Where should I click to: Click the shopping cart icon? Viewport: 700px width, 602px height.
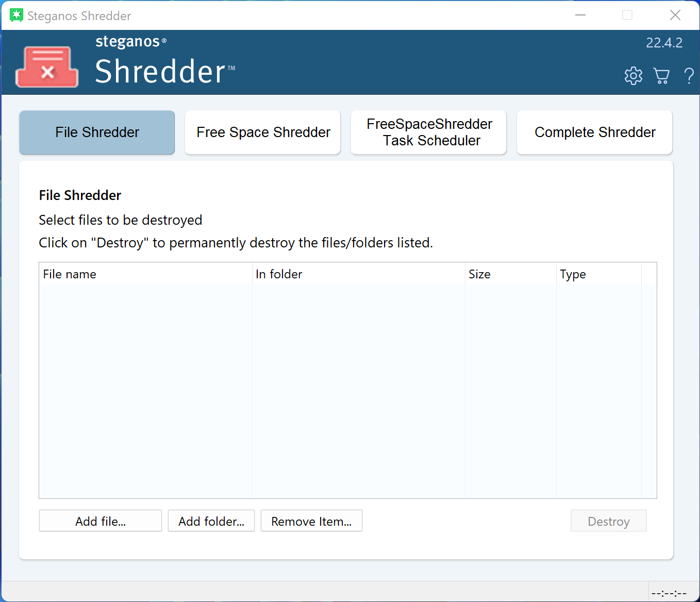(661, 76)
